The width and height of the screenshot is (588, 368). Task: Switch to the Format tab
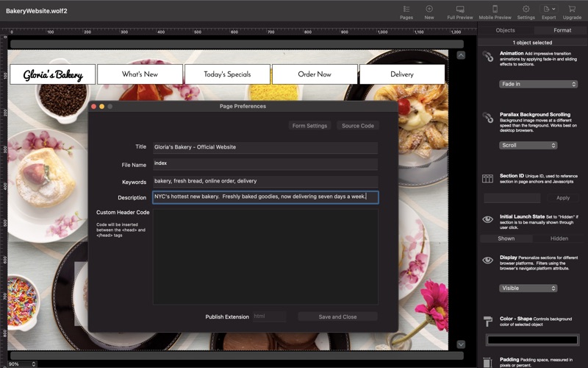[562, 30]
